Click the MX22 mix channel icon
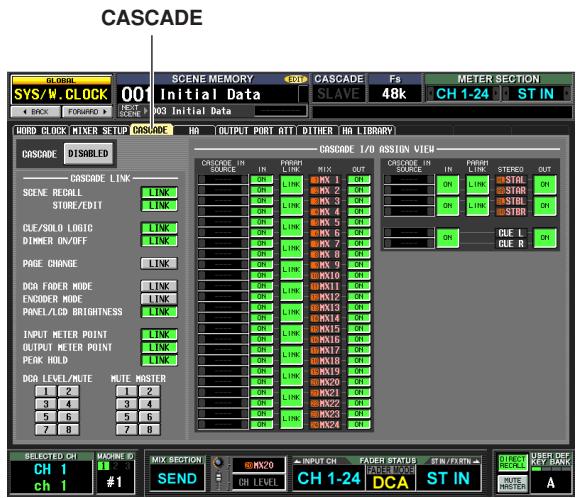The image size is (576, 498). point(315,404)
